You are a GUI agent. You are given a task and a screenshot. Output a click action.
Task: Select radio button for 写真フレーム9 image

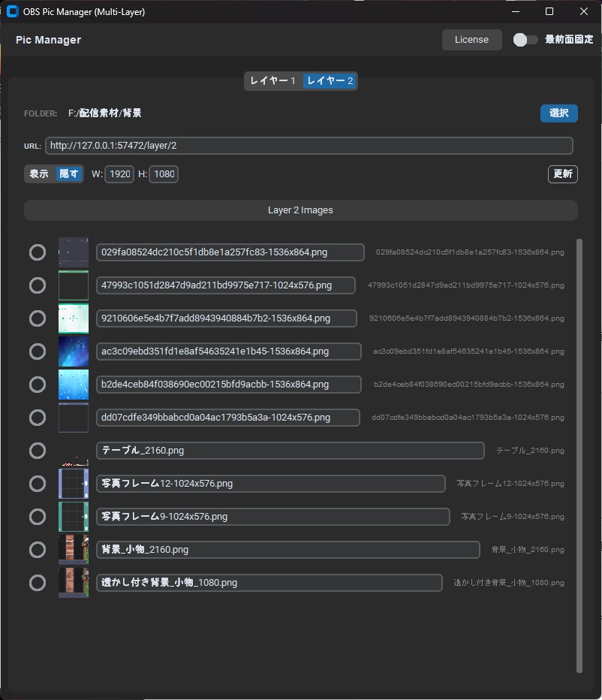coord(38,517)
